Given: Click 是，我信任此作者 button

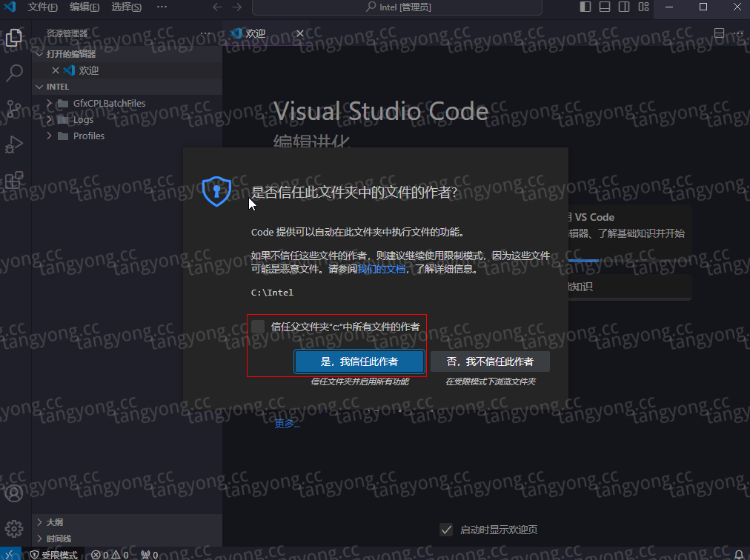Looking at the screenshot, I should pyautogui.click(x=359, y=361).
